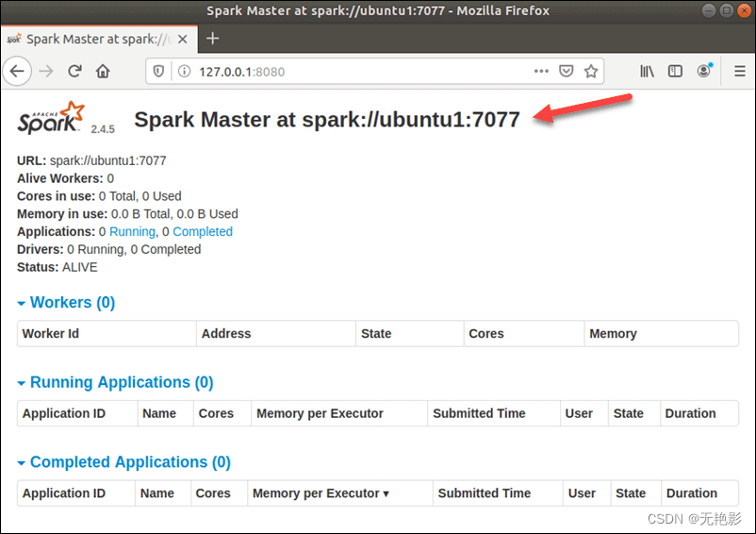
Task: Sort workers by Memory column
Action: coord(613,334)
